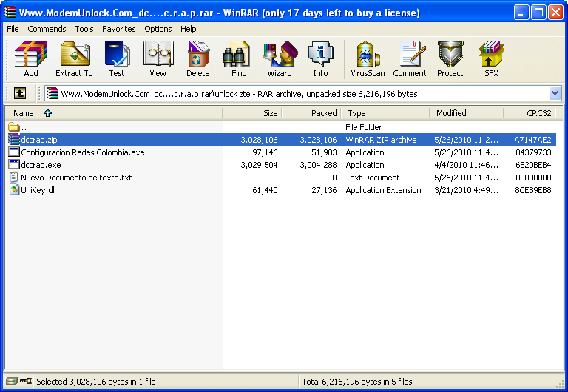The height and width of the screenshot is (392, 568).
Task: Click the Delete toolbar icon
Action: coord(197,54)
